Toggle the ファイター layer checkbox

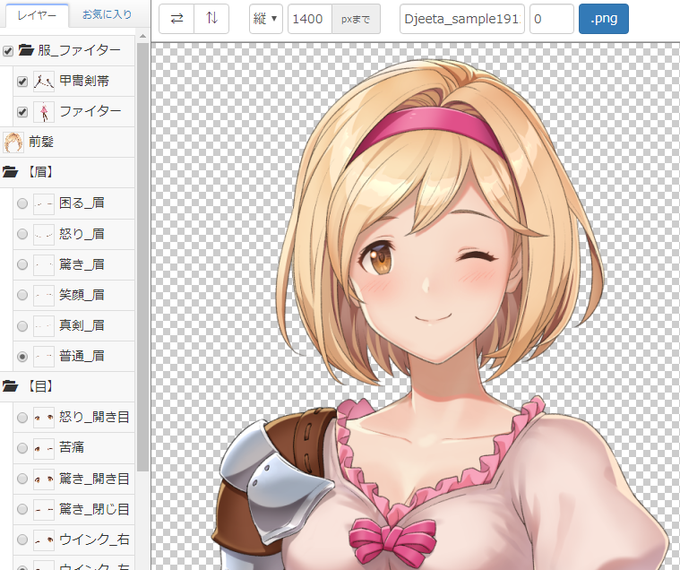pos(22,112)
